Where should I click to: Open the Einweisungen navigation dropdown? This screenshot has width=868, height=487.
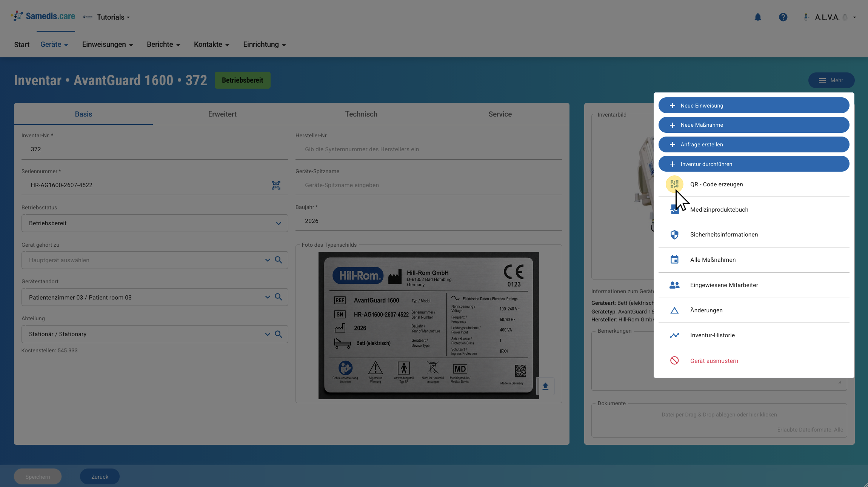tap(108, 45)
